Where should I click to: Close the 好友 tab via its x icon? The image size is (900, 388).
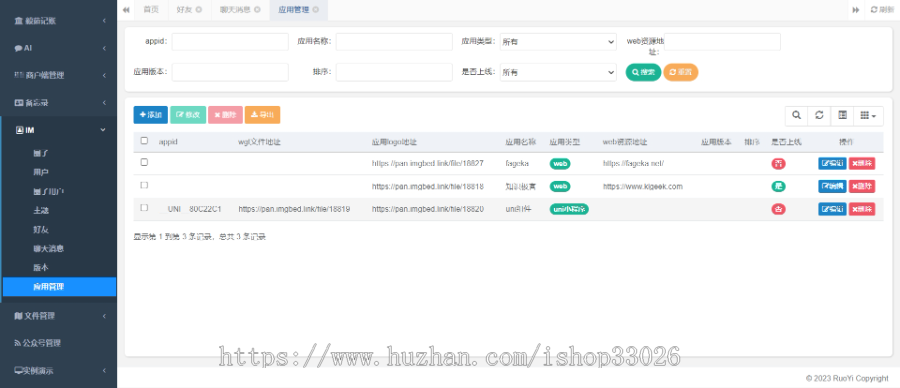click(x=198, y=10)
